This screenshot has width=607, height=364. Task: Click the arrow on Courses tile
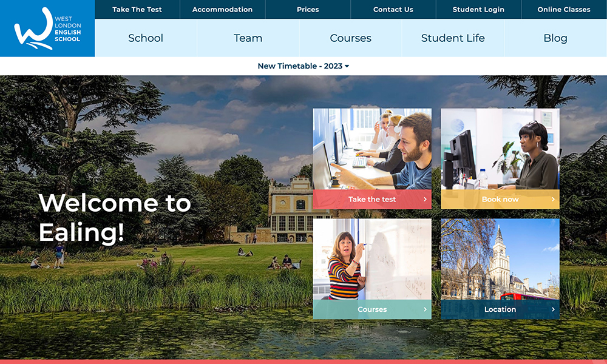pyautogui.click(x=425, y=309)
